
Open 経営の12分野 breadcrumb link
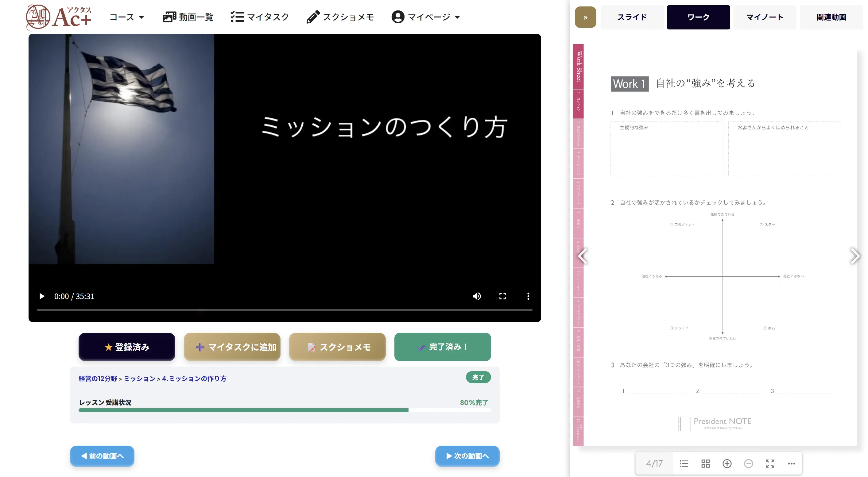point(98,379)
